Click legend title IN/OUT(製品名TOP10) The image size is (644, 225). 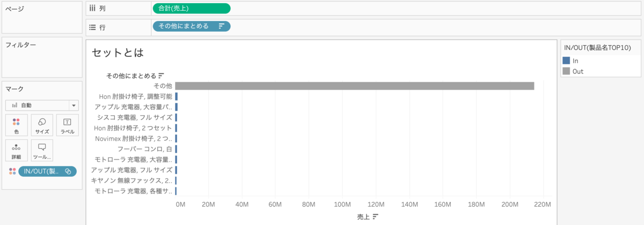click(x=598, y=48)
